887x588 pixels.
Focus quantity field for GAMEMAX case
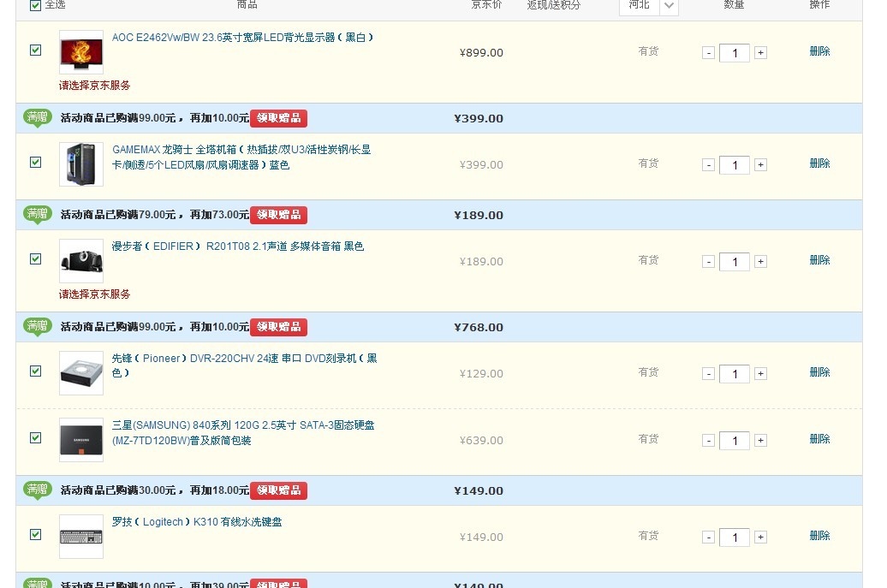[x=735, y=165]
